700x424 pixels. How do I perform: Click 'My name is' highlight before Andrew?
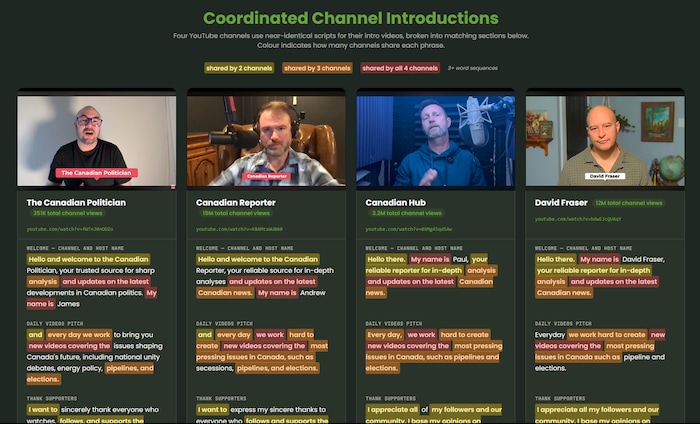tap(277, 293)
